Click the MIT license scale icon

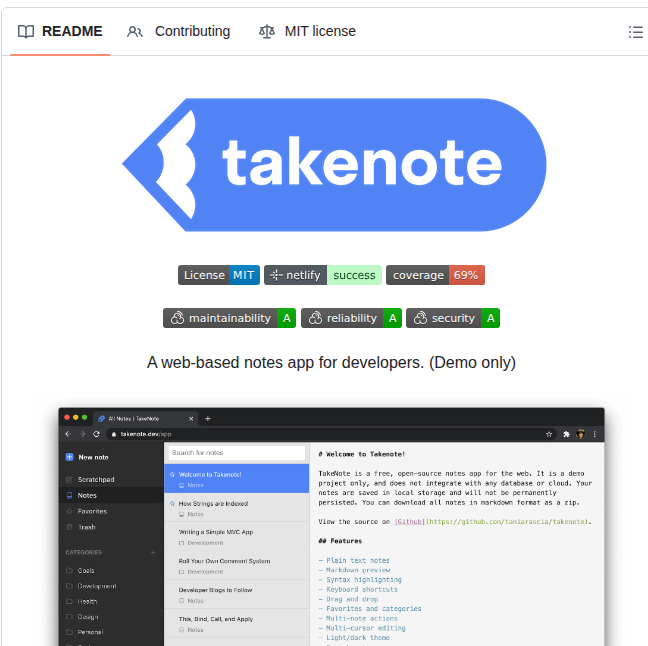tap(266, 32)
